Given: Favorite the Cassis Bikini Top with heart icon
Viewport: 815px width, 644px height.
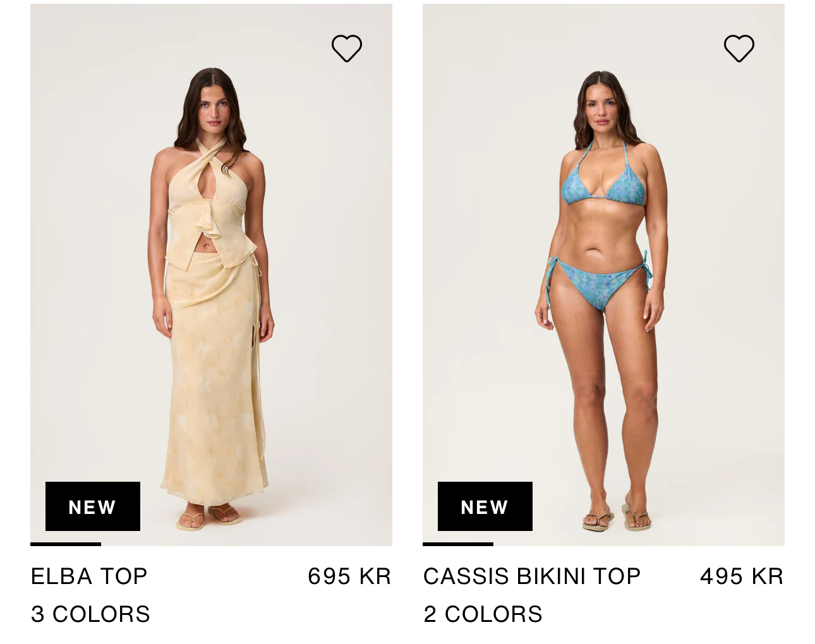Looking at the screenshot, I should click(x=739, y=48).
